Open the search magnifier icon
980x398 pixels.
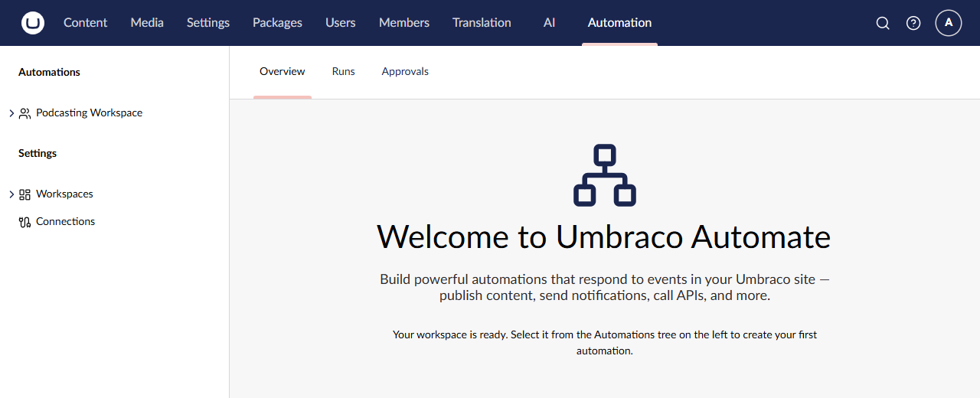pos(883,23)
